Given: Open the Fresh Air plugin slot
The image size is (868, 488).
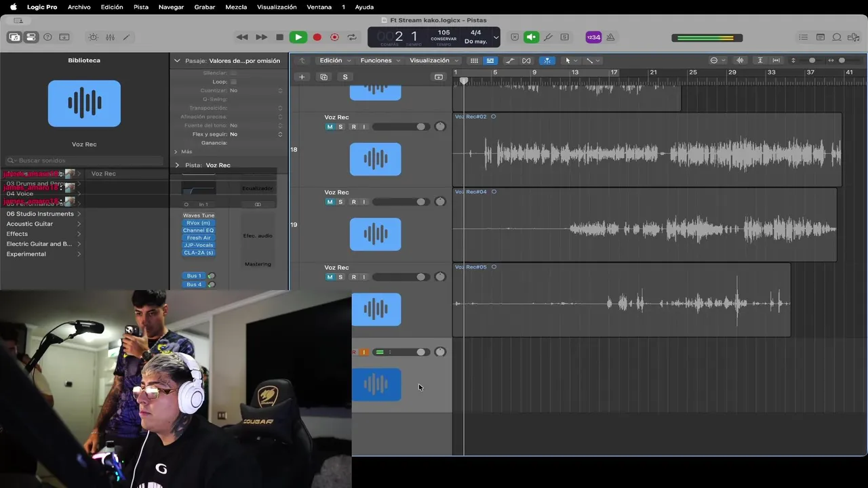Looking at the screenshot, I should click(x=199, y=238).
